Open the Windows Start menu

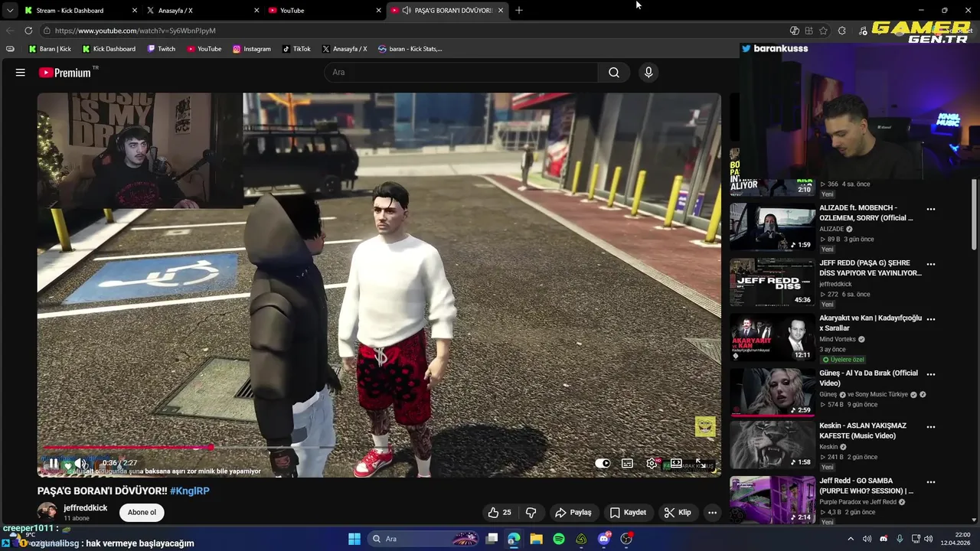coord(354,539)
